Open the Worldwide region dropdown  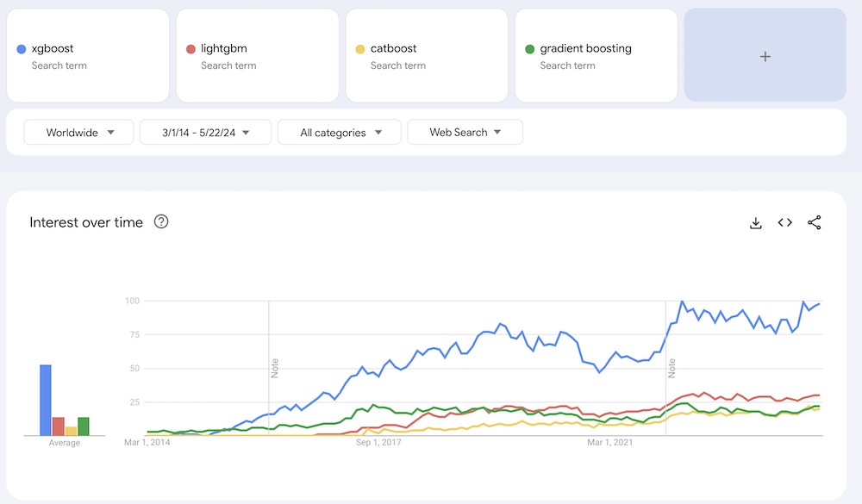coord(78,132)
